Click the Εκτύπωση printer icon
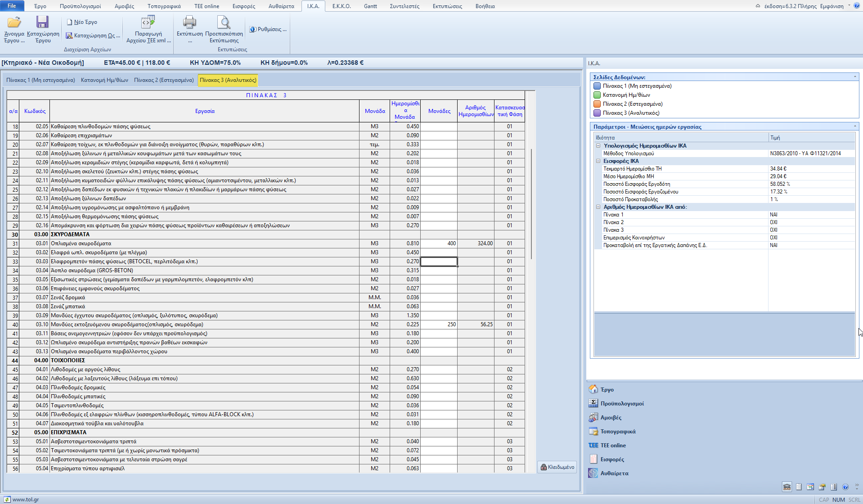863x504 pixels. 189,22
